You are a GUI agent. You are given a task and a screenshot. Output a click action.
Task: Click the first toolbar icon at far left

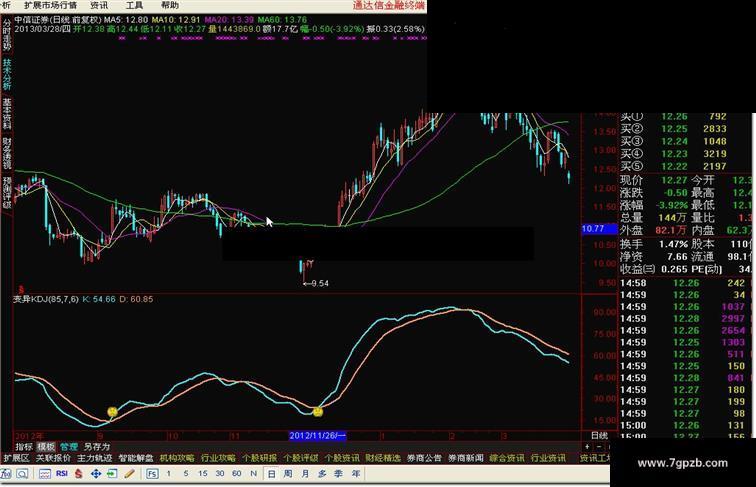(x=7, y=473)
